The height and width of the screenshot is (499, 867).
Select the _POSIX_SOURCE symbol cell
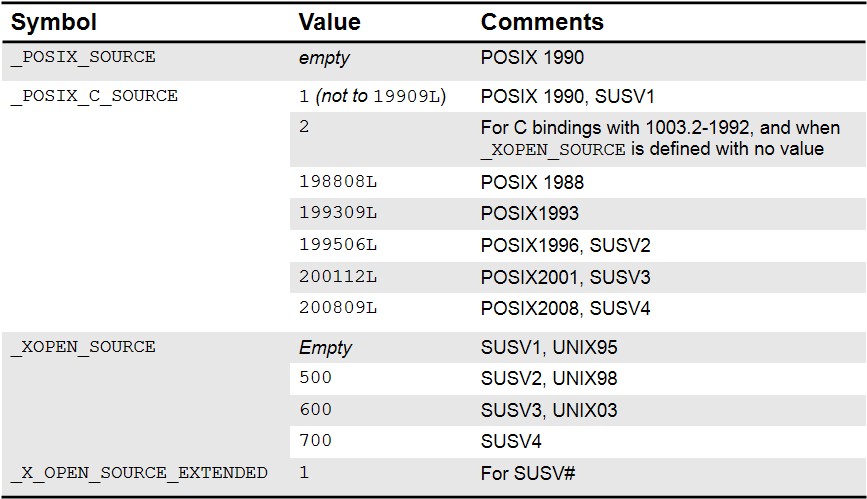coord(83,57)
